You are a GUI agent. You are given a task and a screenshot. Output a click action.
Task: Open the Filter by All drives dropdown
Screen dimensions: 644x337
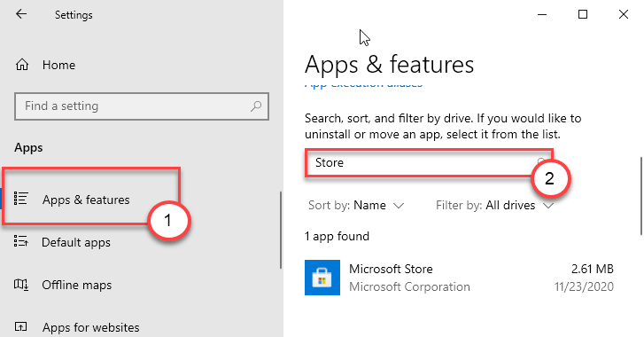click(x=495, y=205)
